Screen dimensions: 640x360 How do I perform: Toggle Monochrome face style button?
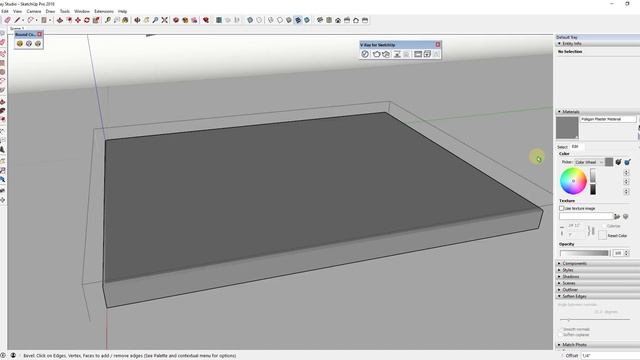pos(307,20)
